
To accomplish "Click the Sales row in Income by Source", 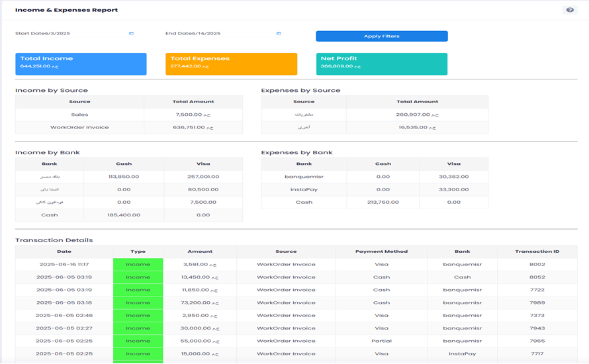I will pos(129,114).
